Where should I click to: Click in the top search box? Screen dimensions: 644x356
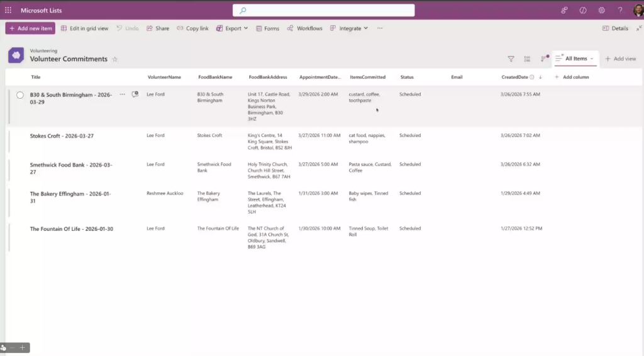click(323, 10)
